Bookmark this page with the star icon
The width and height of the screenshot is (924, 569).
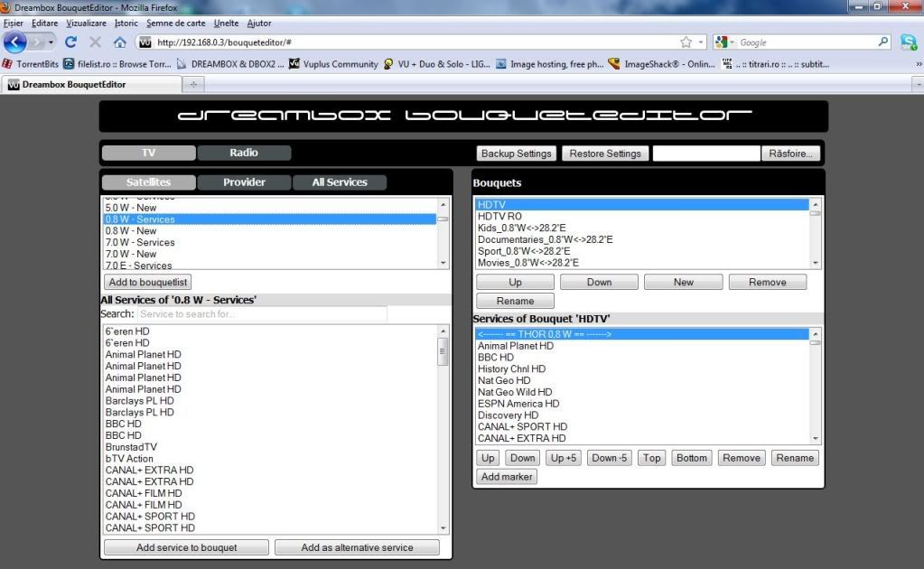coord(686,42)
